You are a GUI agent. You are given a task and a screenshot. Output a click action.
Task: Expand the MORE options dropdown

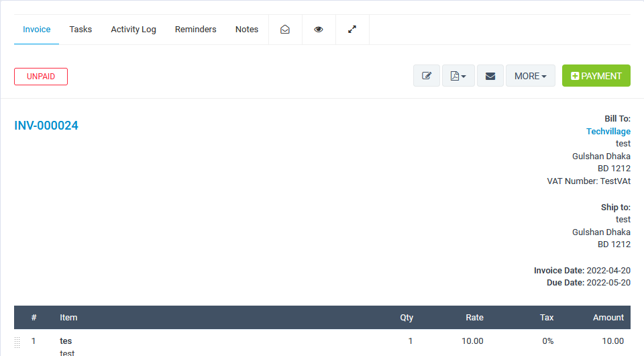530,76
